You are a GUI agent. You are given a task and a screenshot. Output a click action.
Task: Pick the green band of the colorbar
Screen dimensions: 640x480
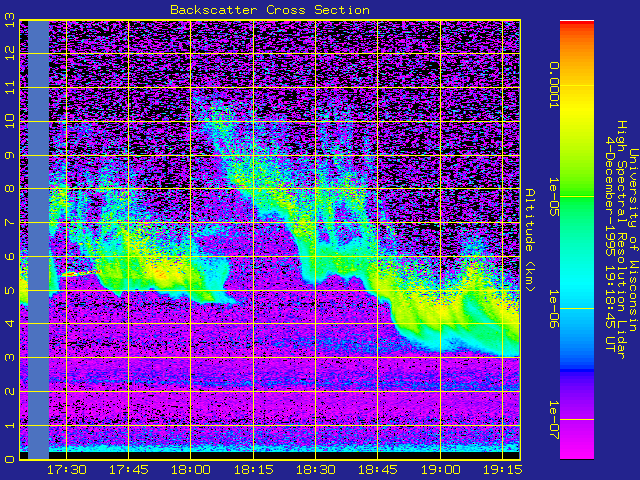pyautogui.click(x=577, y=196)
